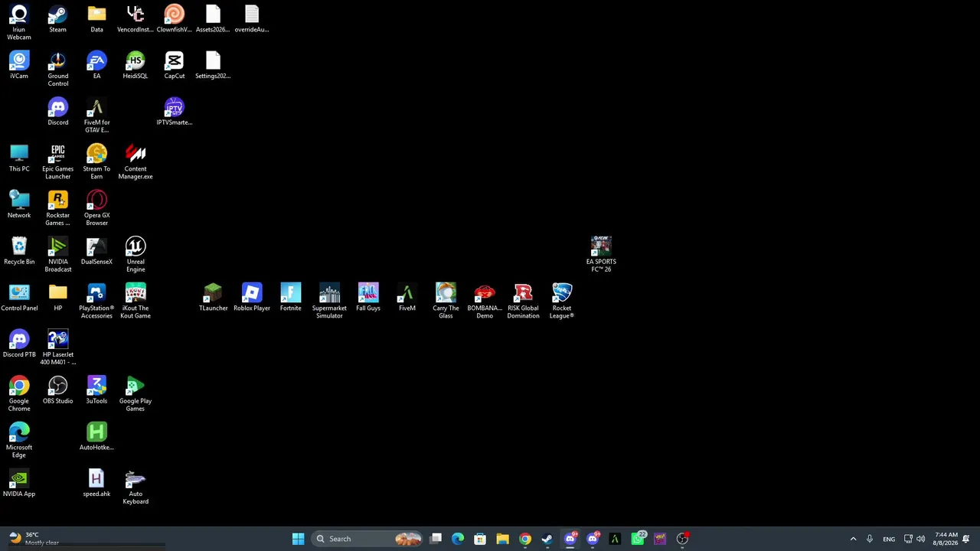Select the TLauncher desktop shortcut
The image size is (980, 551).
click(x=213, y=298)
